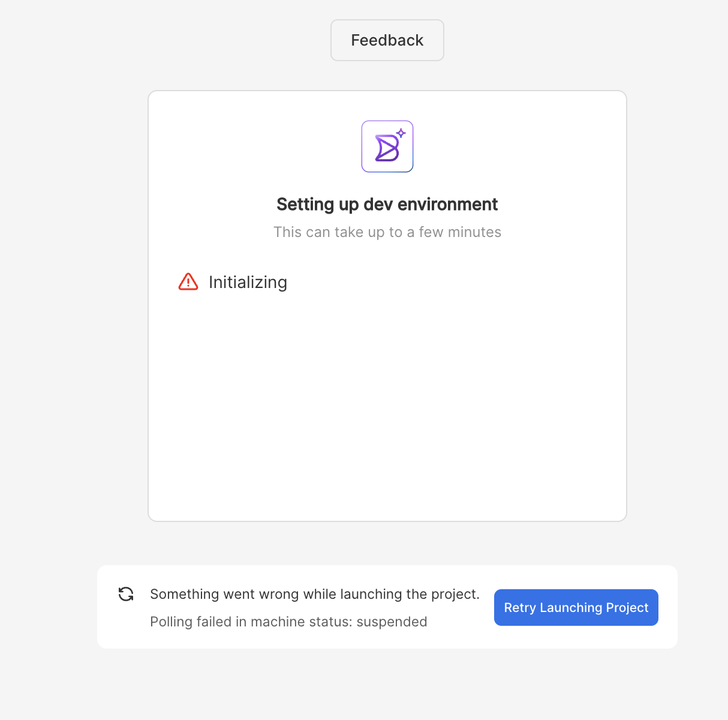This screenshot has height=720, width=728.
Task: Click the sparkle star on the logo
Action: point(401,133)
